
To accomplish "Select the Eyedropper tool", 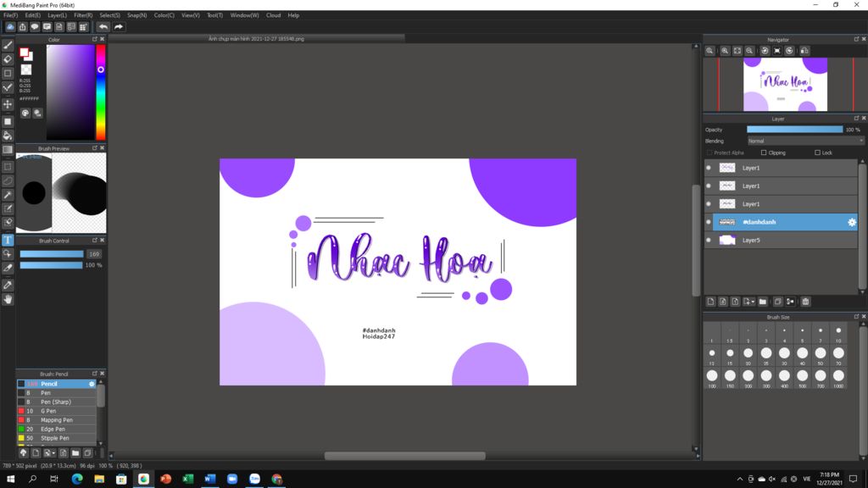I will click(8, 285).
